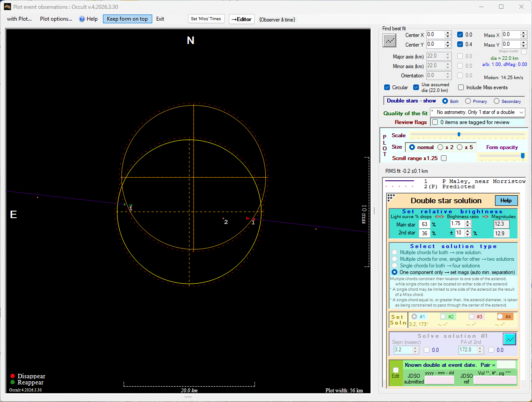Increase Brightness ratio with the up arrow

[468, 222]
